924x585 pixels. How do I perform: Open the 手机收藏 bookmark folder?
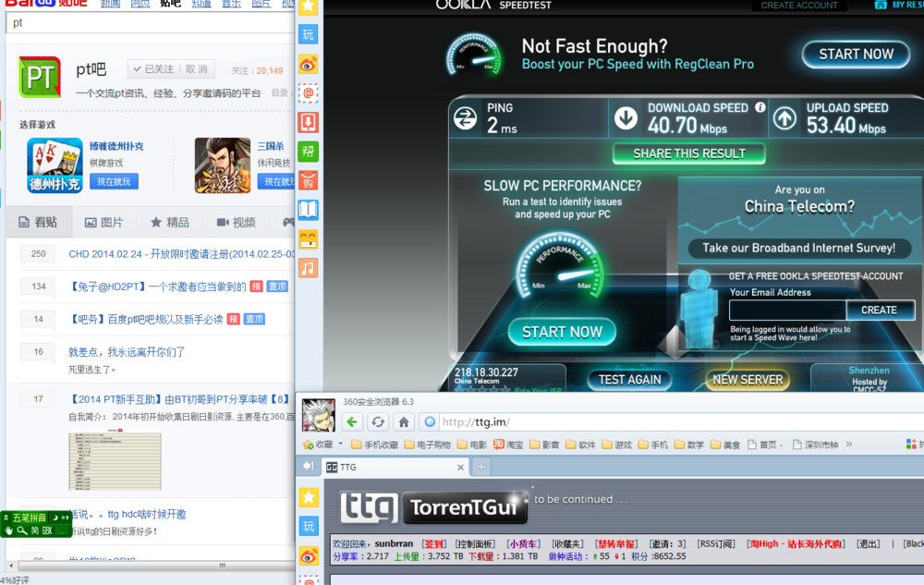tap(374, 445)
